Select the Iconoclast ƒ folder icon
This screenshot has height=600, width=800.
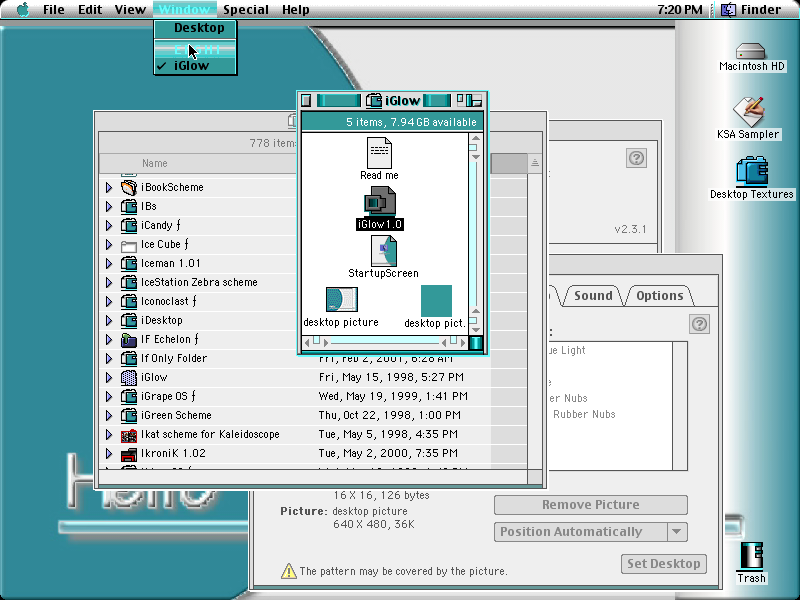[x=129, y=302]
